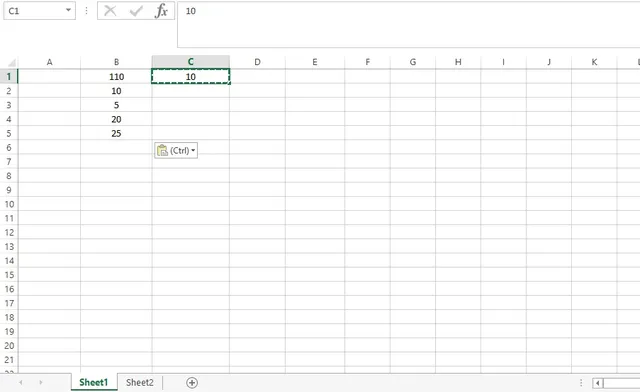Select column G header

click(x=413, y=62)
